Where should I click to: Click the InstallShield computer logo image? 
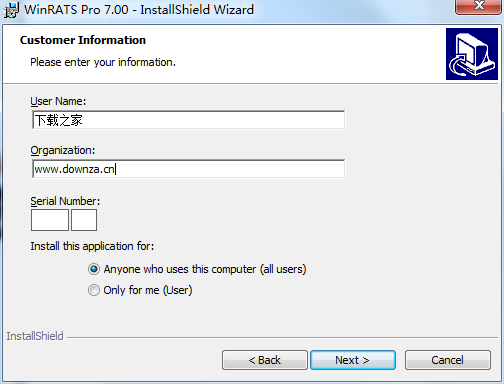472,54
